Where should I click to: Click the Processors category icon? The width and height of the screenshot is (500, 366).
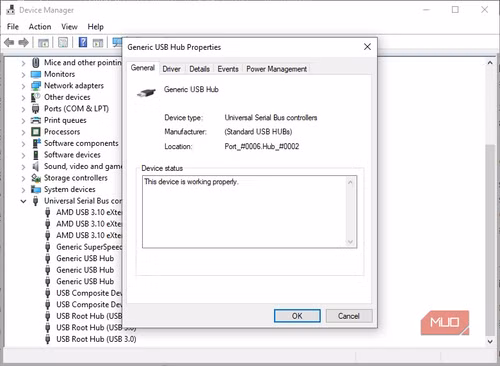tap(36, 132)
